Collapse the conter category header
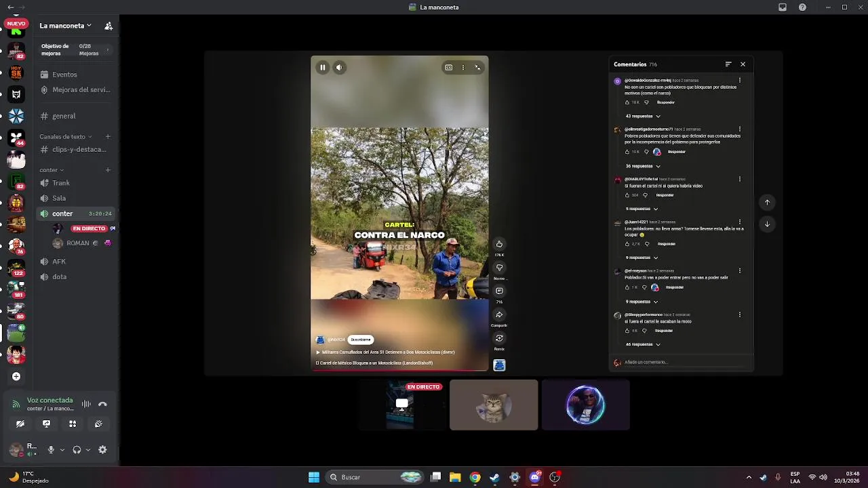 (x=52, y=170)
